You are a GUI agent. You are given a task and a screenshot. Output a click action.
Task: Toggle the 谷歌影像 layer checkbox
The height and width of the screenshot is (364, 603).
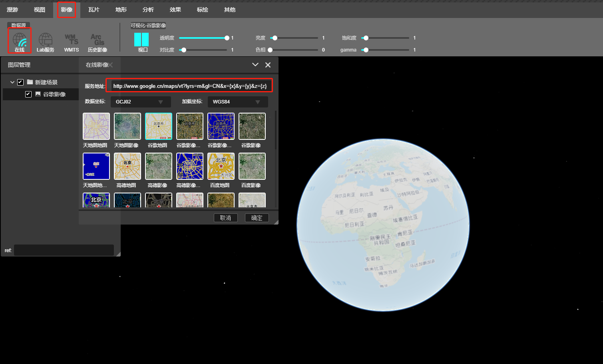28,94
